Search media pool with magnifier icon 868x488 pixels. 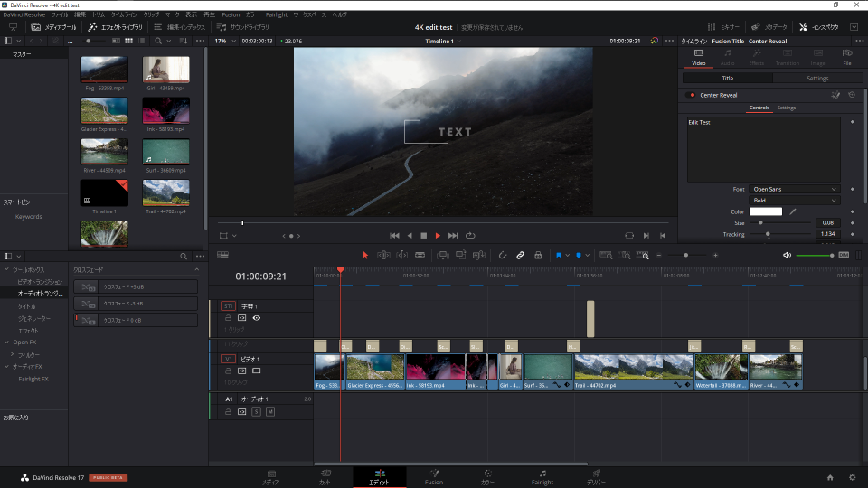click(x=158, y=41)
